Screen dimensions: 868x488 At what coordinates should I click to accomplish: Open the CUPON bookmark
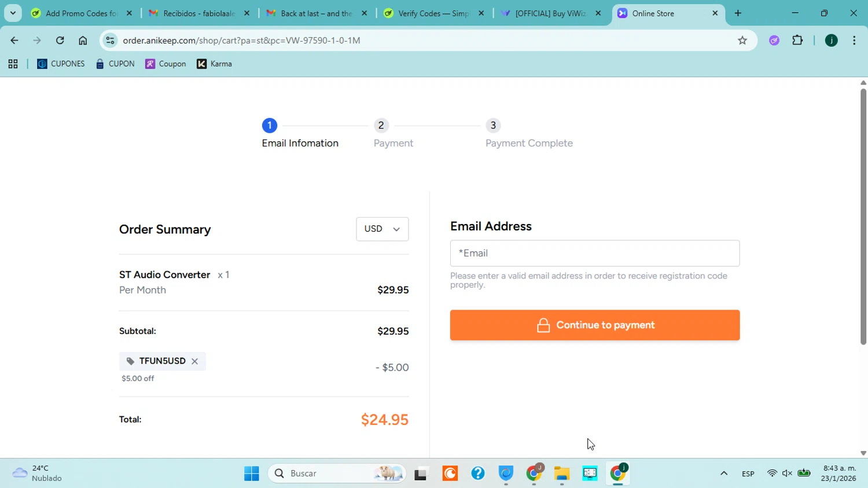point(115,64)
